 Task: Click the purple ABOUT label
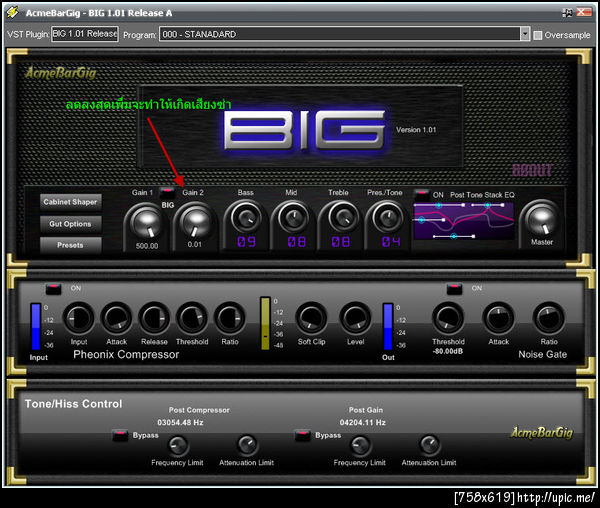point(532,170)
